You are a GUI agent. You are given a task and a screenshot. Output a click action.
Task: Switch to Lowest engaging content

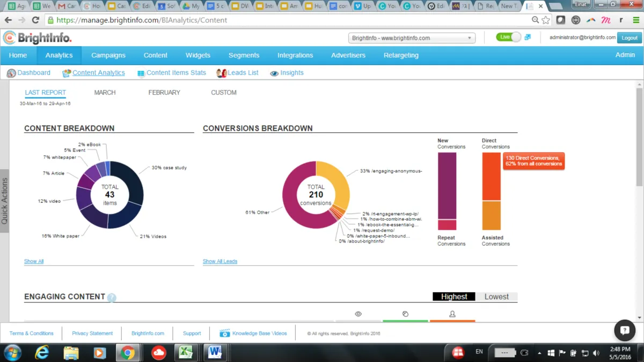click(496, 297)
